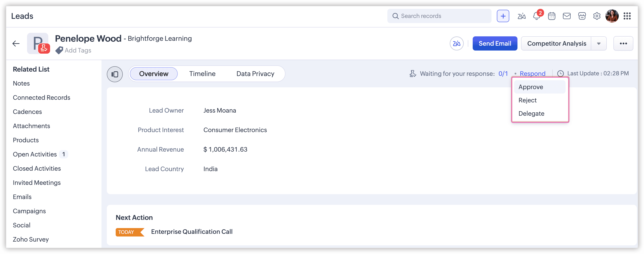
Task: Open Notes in Related List
Action: (21, 84)
